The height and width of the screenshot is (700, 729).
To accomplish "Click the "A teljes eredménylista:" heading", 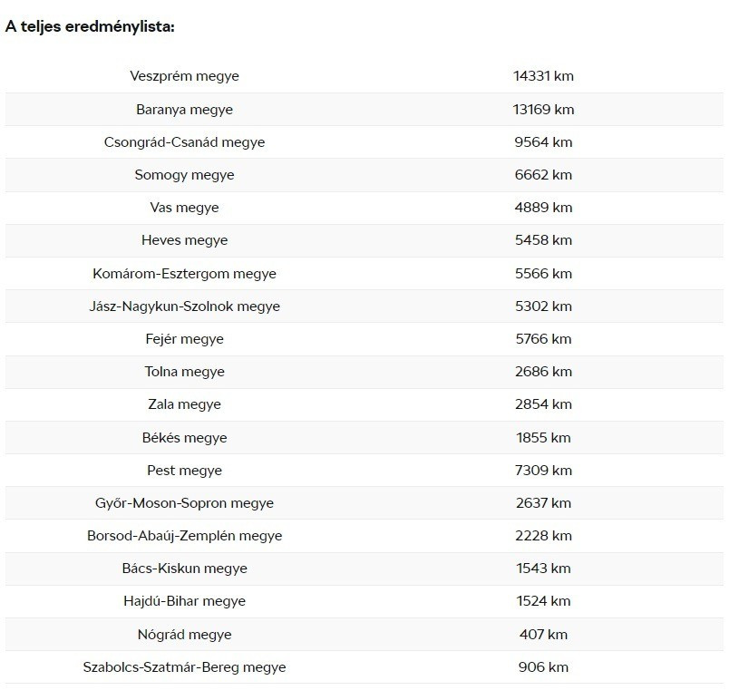I will click(x=90, y=26).
